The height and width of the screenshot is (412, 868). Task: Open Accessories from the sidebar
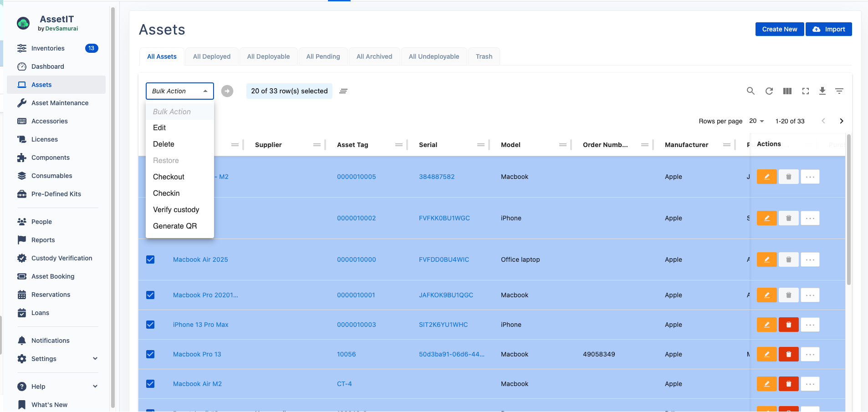click(x=57, y=121)
